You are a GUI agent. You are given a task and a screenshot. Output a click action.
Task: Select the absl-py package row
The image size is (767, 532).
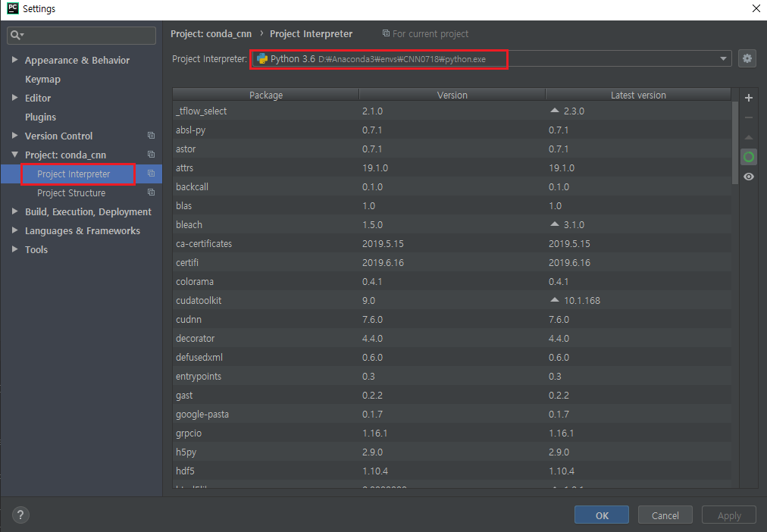pyautogui.click(x=452, y=130)
